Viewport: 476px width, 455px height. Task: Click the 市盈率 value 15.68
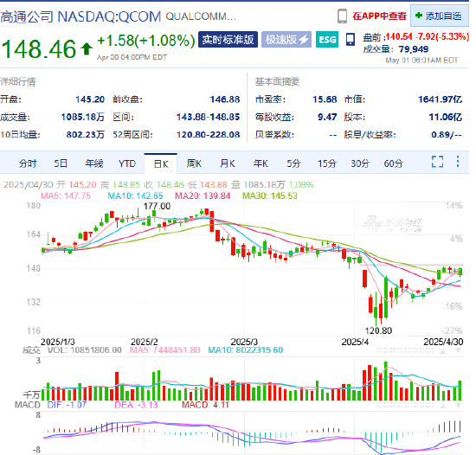coord(325,99)
